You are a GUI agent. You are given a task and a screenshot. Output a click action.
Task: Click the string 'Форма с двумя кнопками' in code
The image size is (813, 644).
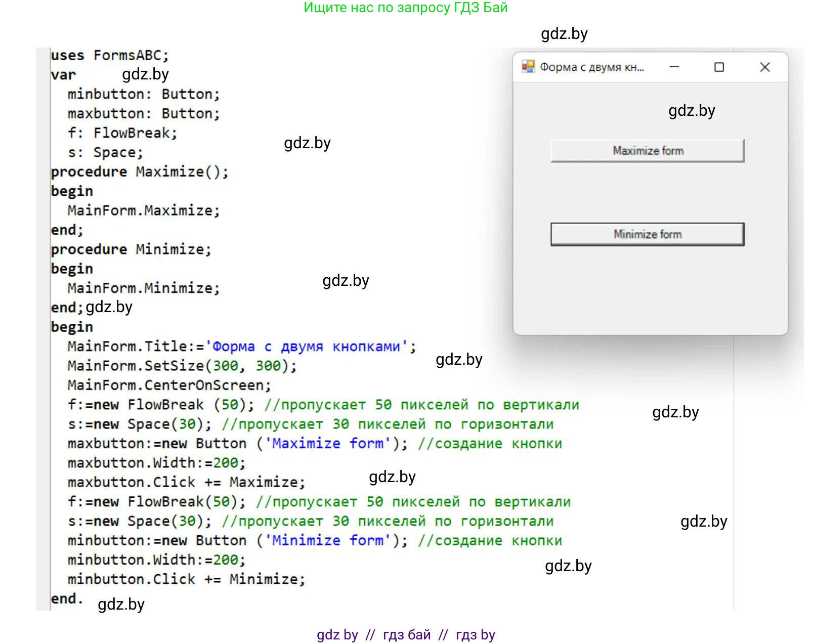(307, 347)
